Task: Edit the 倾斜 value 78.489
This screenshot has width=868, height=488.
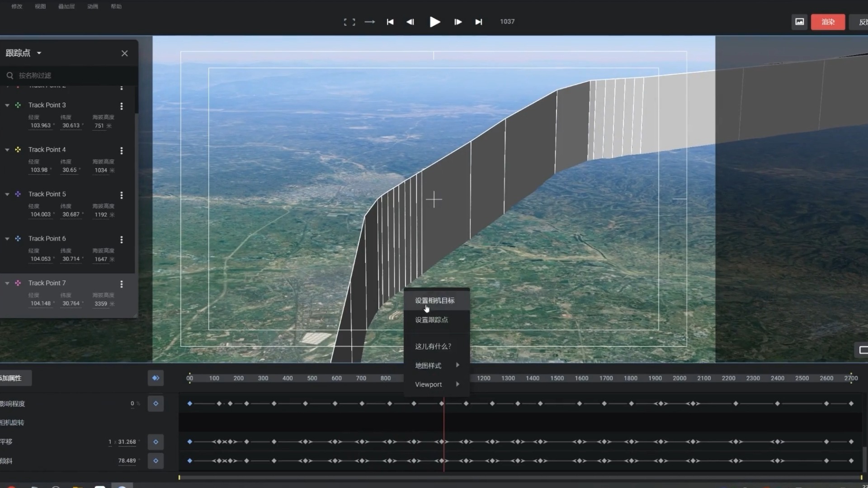Action: point(127,461)
